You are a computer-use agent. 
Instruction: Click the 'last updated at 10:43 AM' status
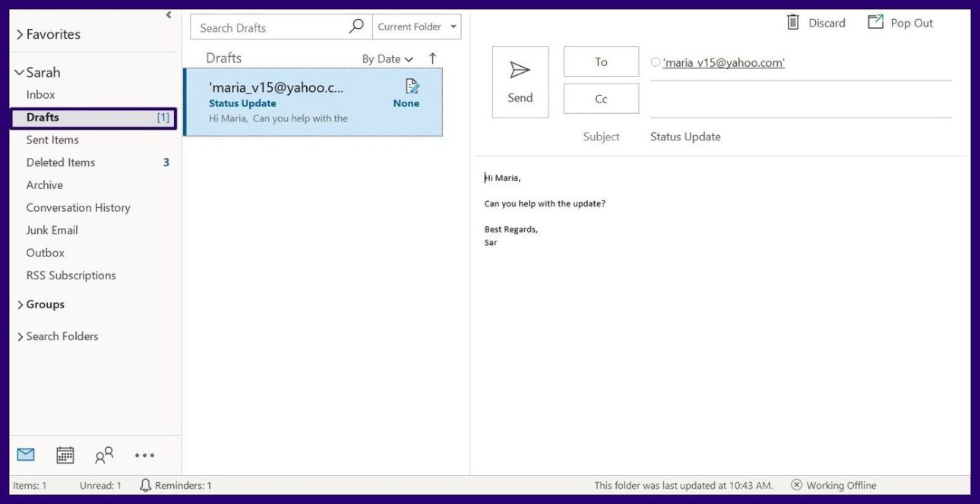[684, 486]
